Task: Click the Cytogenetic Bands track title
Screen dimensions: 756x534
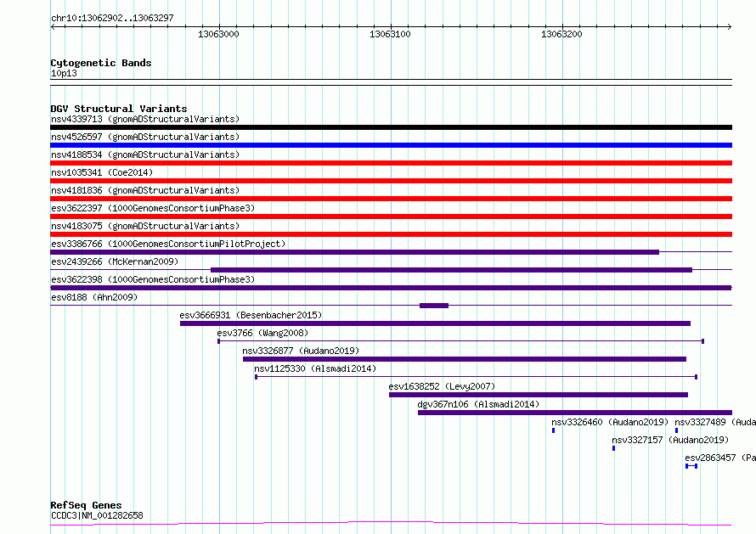Action: coord(101,63)
